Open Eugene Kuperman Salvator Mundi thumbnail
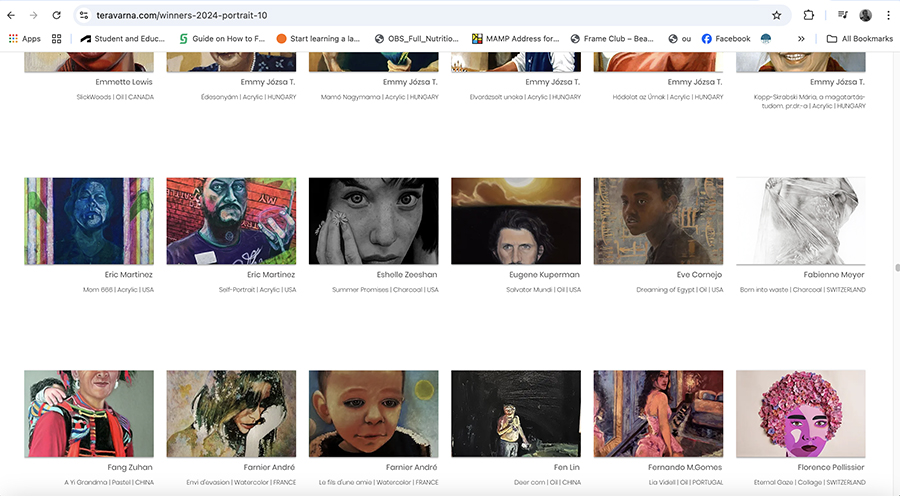Screen dimensions: 900x496 (x=516, y=221)
